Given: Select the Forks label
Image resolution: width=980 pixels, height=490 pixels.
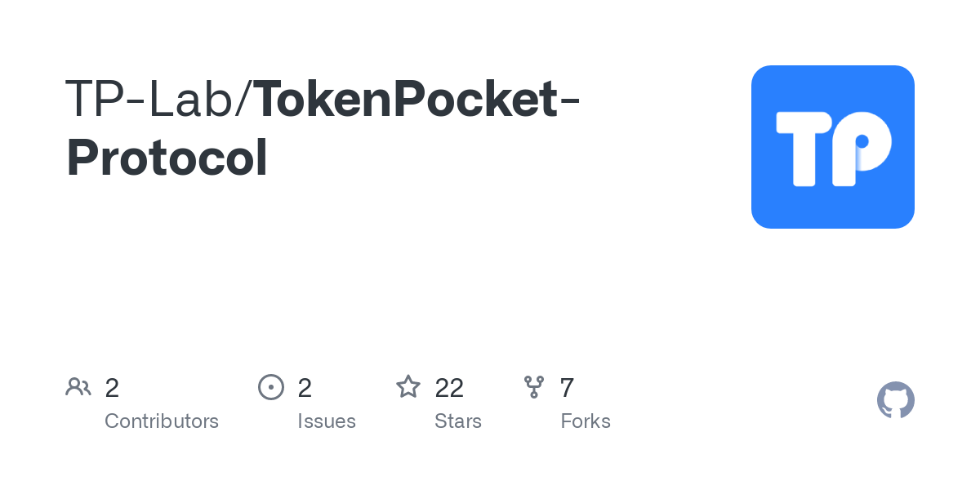Looking at the screenshot, I should pyautogui.click(x=586, y=421).
